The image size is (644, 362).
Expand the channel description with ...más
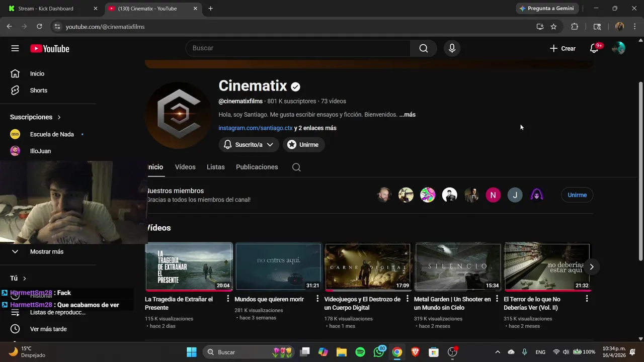[x=407, y=115]
